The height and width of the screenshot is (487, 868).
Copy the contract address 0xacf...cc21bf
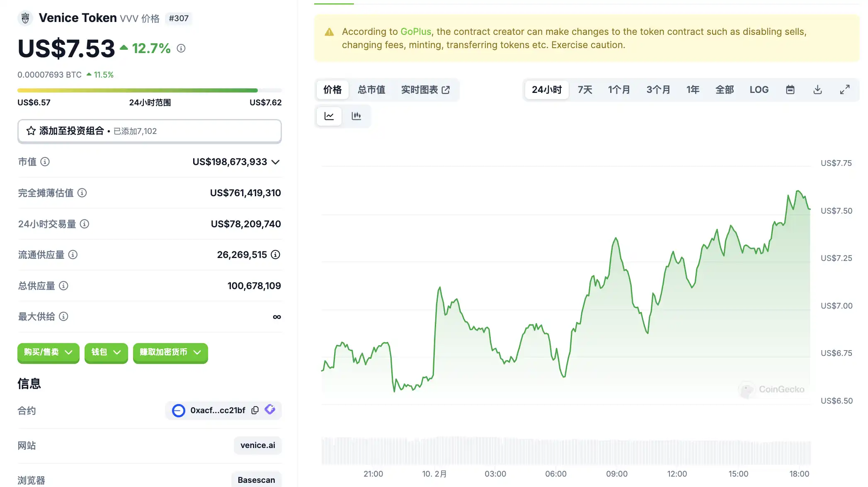point(255,410)
